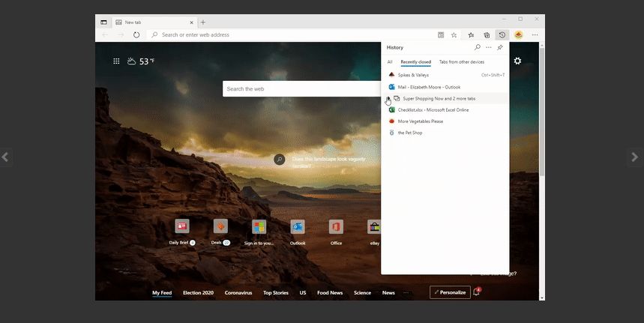
Task: Open the Favorites list icon
Action: tap(471, 34)
